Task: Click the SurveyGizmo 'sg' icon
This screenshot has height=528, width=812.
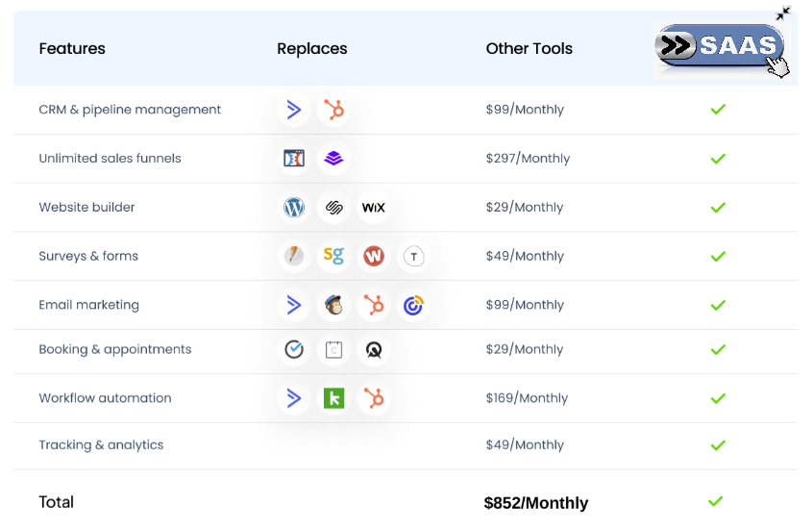Action: click(333, 256)
